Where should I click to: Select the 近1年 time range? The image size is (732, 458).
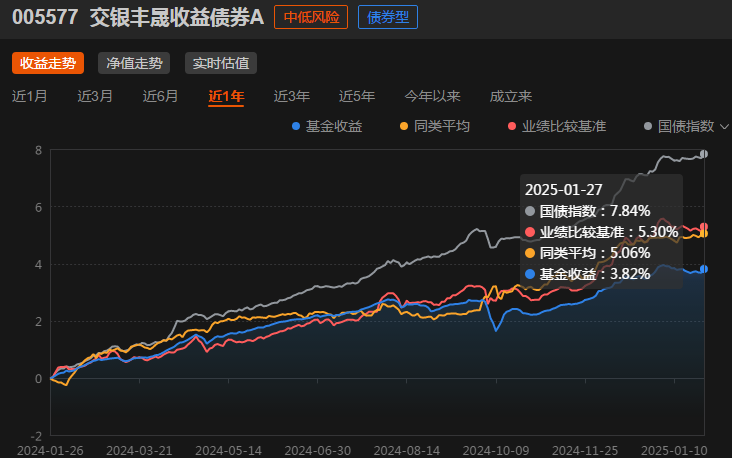pyautogui.click(x=226, y=96)
